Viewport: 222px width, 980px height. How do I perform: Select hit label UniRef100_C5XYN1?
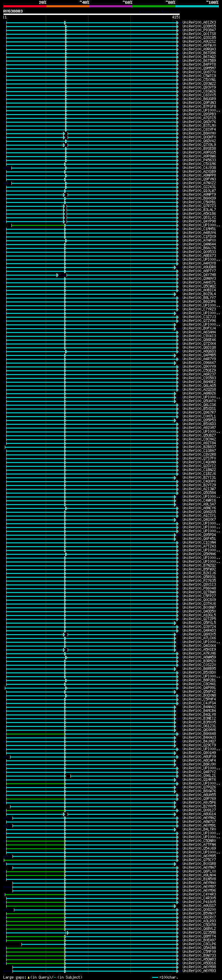click(199, 80)
